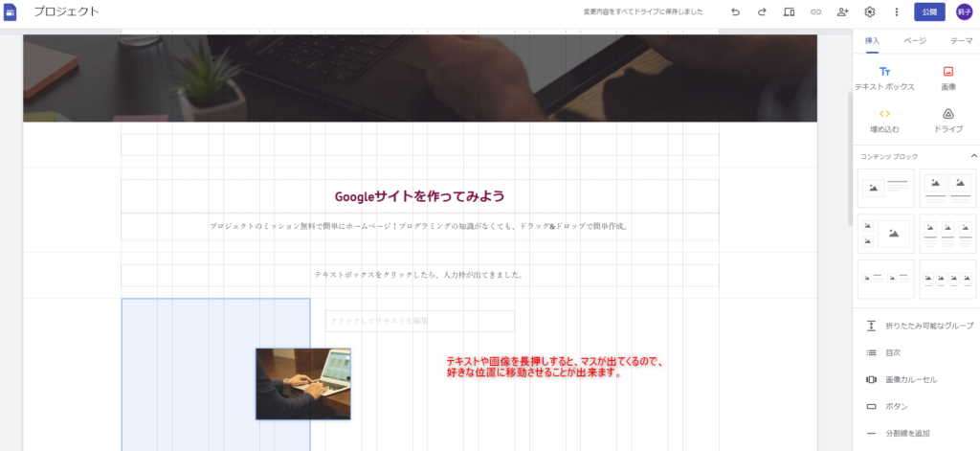This screenshot has height=451, width=980.
Task: Select the first content block layout thumbnail
Action: coord(885,188)
